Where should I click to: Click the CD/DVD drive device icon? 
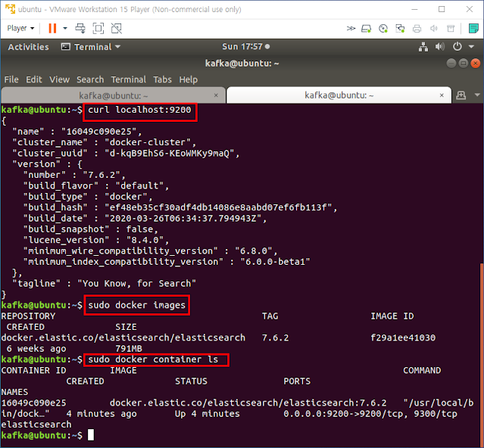[383, 29]
